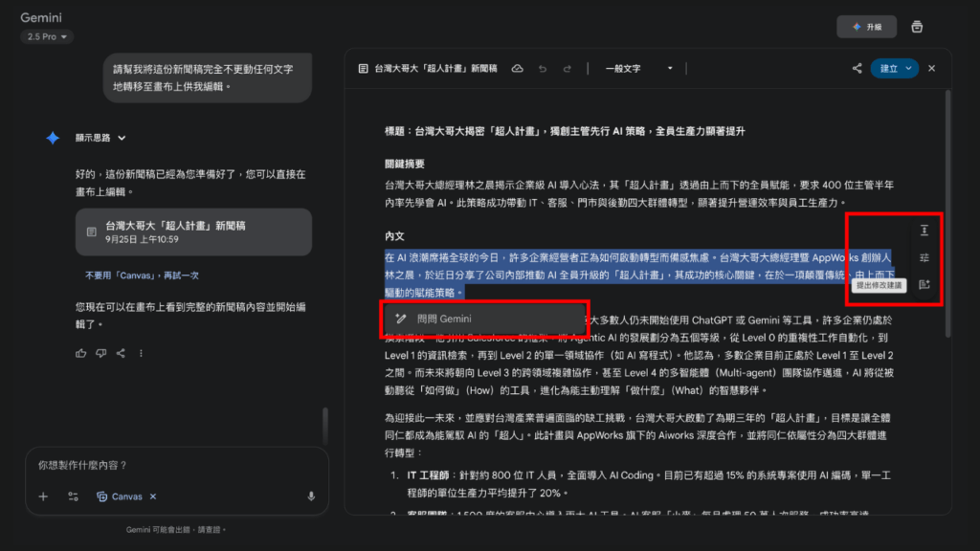Open the tools icon next to plus

coord(74,496)
